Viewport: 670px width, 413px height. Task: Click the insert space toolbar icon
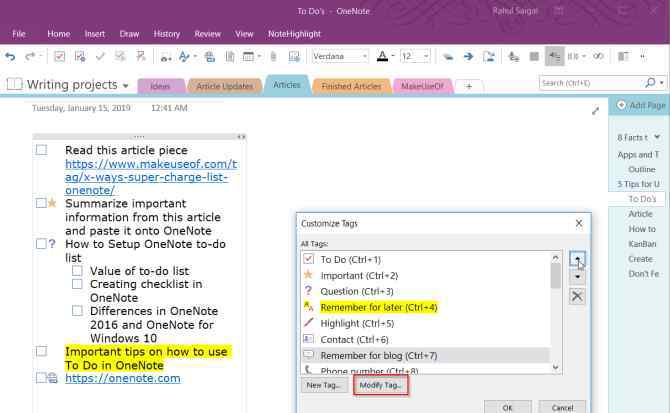(166, 57)
